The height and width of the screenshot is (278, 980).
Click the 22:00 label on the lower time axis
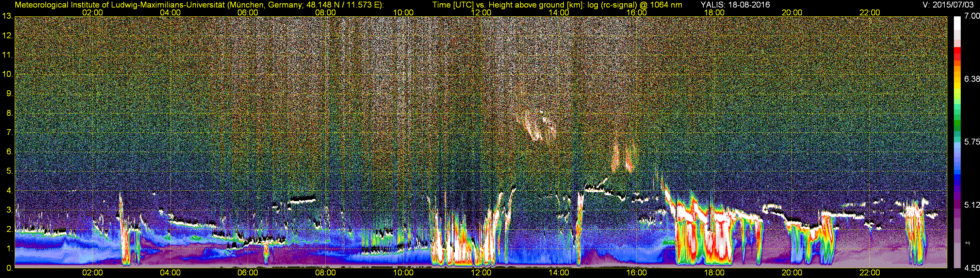pyautogui.click(x=870, y=273)
